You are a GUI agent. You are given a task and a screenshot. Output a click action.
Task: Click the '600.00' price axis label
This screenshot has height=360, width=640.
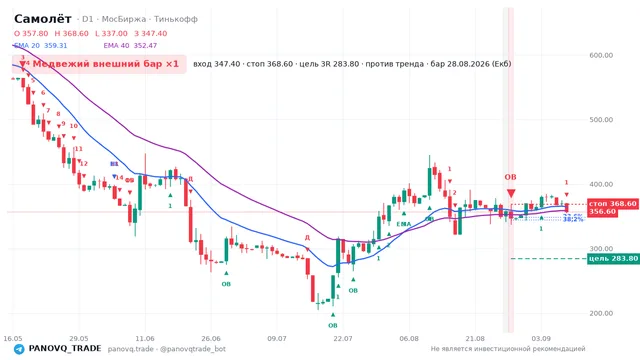click(x=601, y=55)
